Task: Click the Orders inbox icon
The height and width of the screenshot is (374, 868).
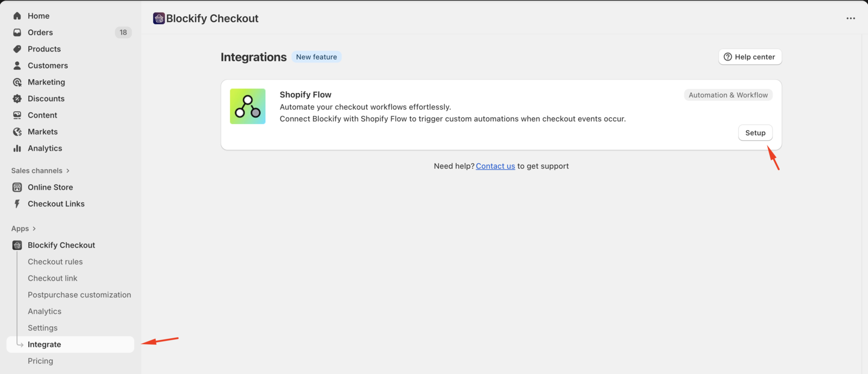Action: coord(17,33)
